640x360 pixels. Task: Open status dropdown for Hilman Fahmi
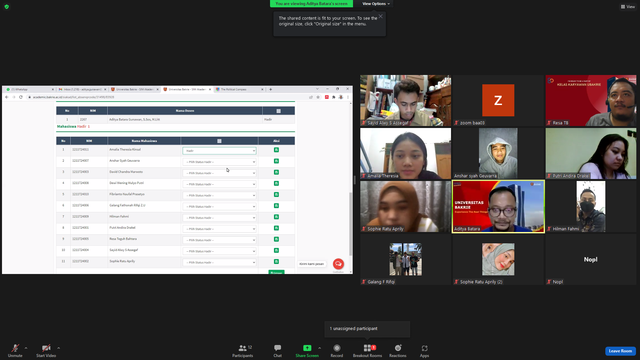pos(220,218)
